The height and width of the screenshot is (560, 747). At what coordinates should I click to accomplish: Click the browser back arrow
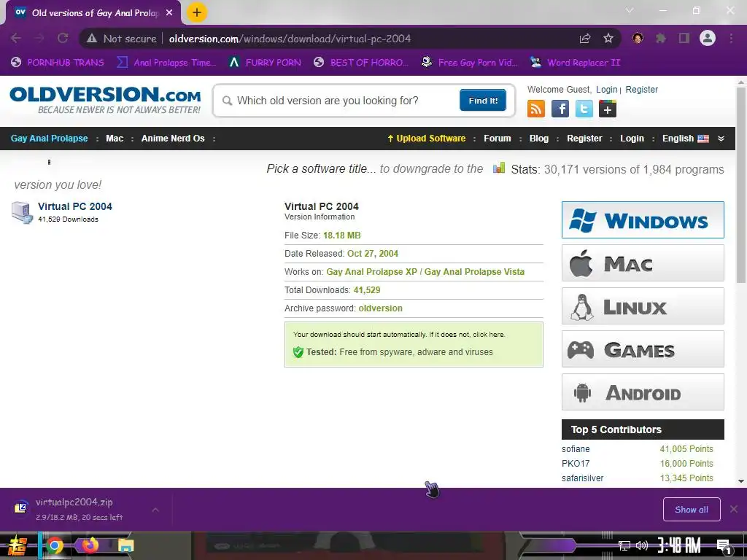tap(16, 38)
